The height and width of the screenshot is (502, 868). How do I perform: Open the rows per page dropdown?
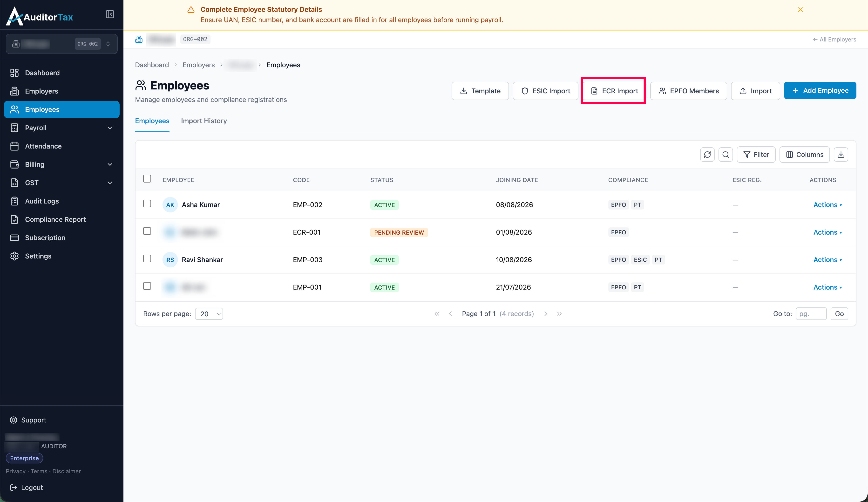point(209,314)
